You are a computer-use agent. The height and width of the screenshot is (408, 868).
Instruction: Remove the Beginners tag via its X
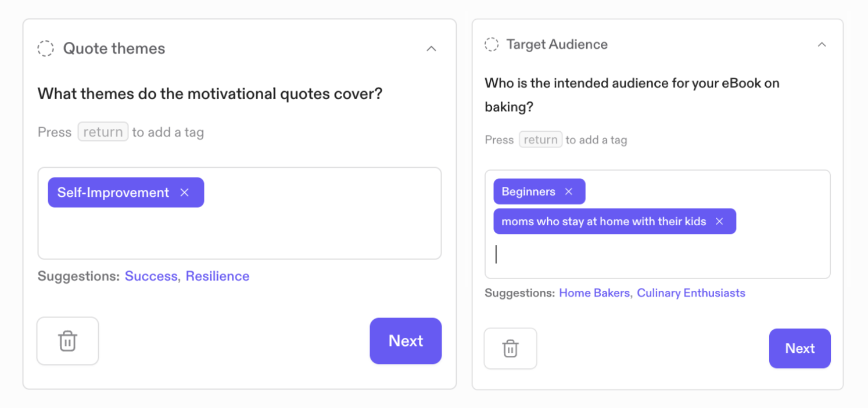[569, 192]
